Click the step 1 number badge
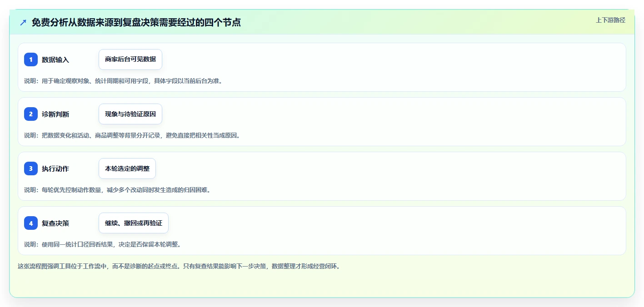The width and height of the screenshot is (644, 307). pyautogui.click(x=31, y=59)
